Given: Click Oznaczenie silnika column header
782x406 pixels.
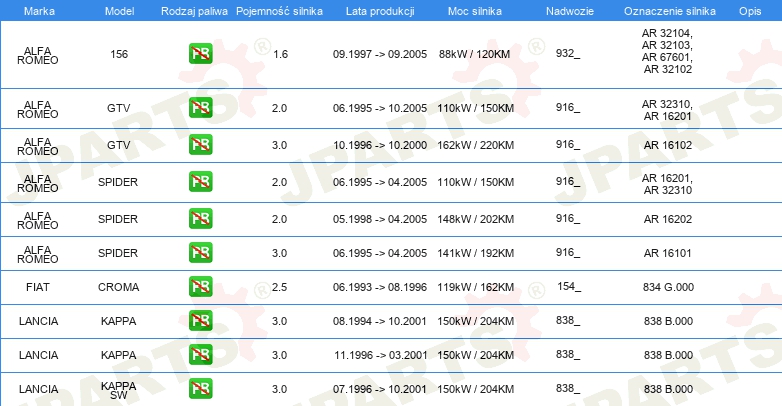Looking at the screenshot, I should [670, 11].
